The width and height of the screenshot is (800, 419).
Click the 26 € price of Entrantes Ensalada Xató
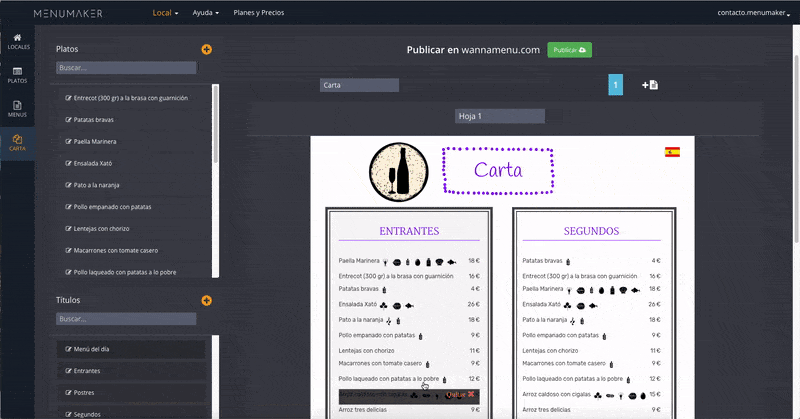tap(473, 304)
